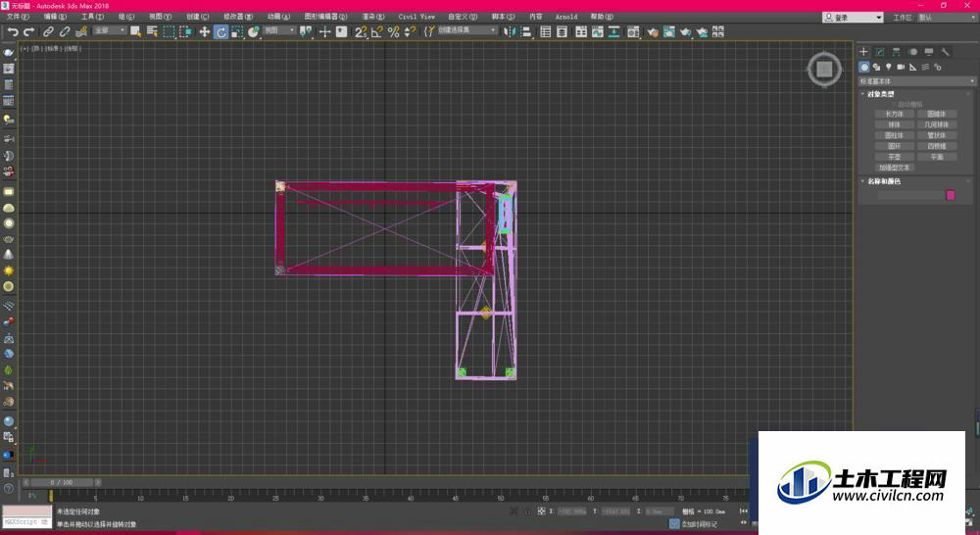Open the named selection sets dropdown
Screen dimensions: 980x535
tap(466, 30)
